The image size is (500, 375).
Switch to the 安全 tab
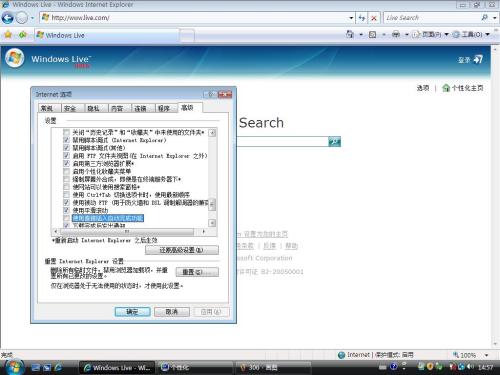(70, 108)
